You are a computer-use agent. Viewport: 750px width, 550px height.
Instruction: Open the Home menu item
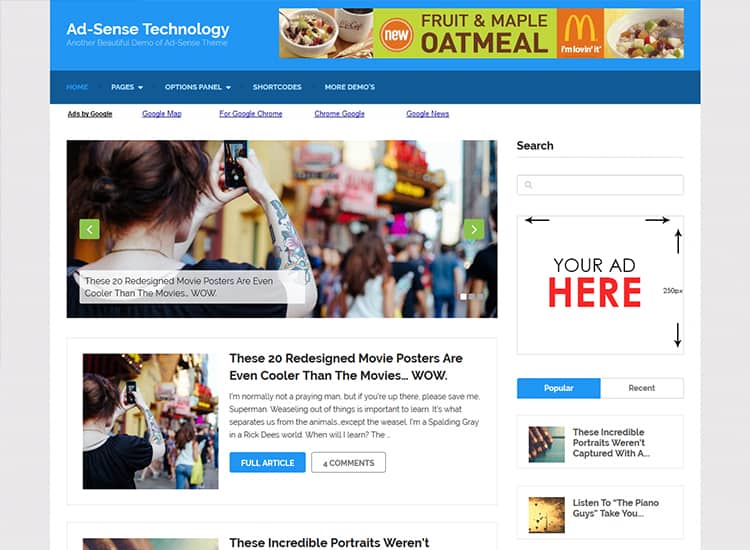tap(77, 87)
